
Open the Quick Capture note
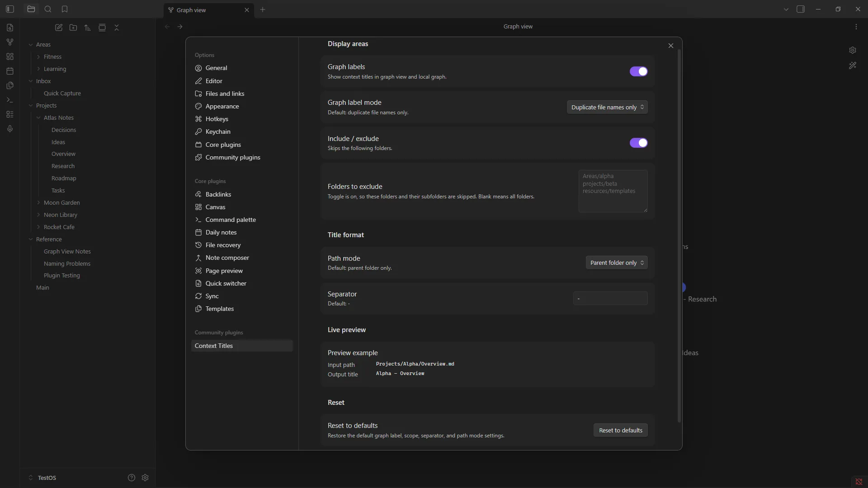tap(62, 93)
